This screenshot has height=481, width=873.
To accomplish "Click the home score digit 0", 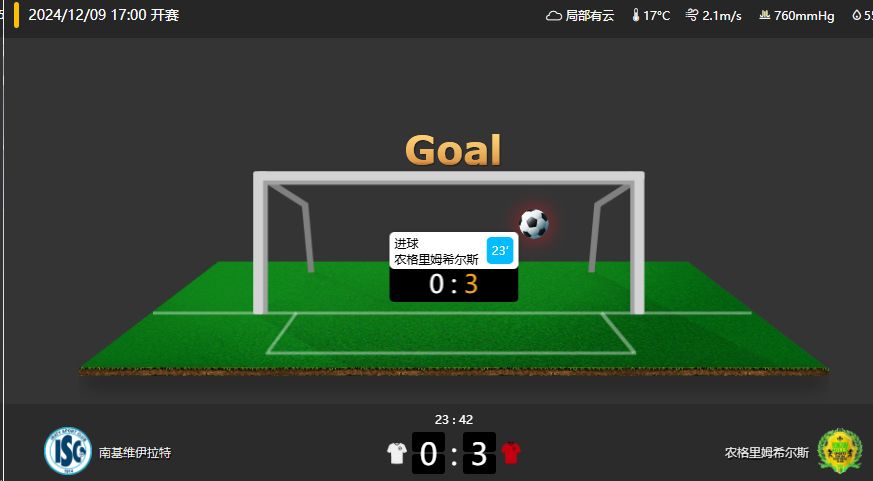I will click(428, 453).
